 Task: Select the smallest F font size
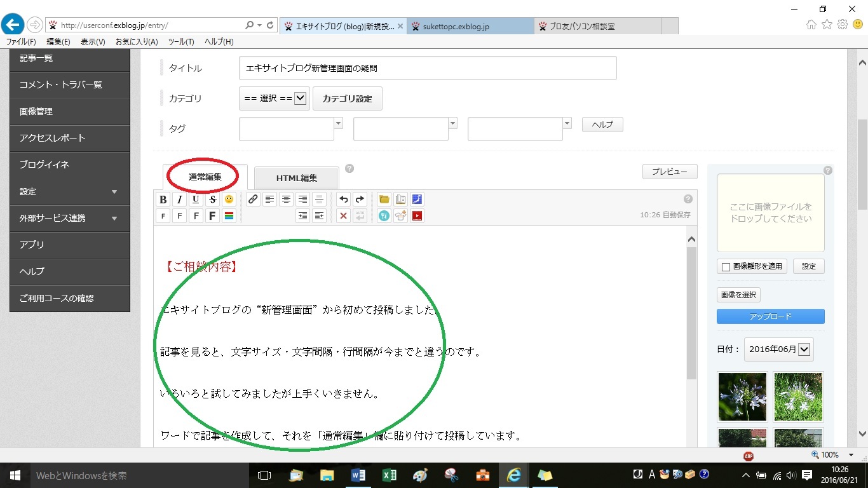pos(163,216)
